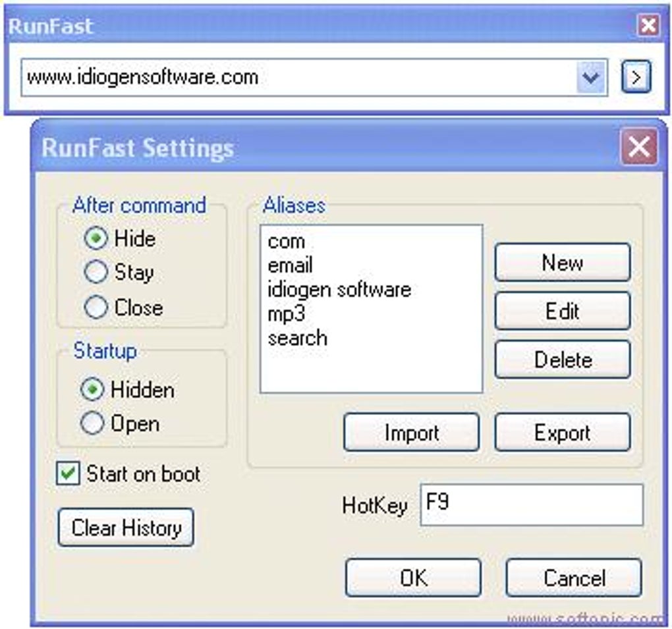Click the HotKey input field showing F9

tap(531, 505)
